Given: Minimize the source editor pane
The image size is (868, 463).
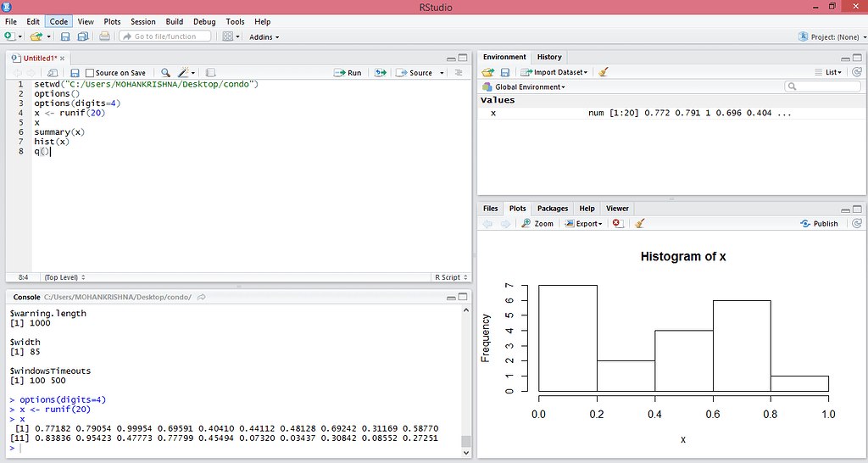Looking at the screenshot, I should 451,59.
